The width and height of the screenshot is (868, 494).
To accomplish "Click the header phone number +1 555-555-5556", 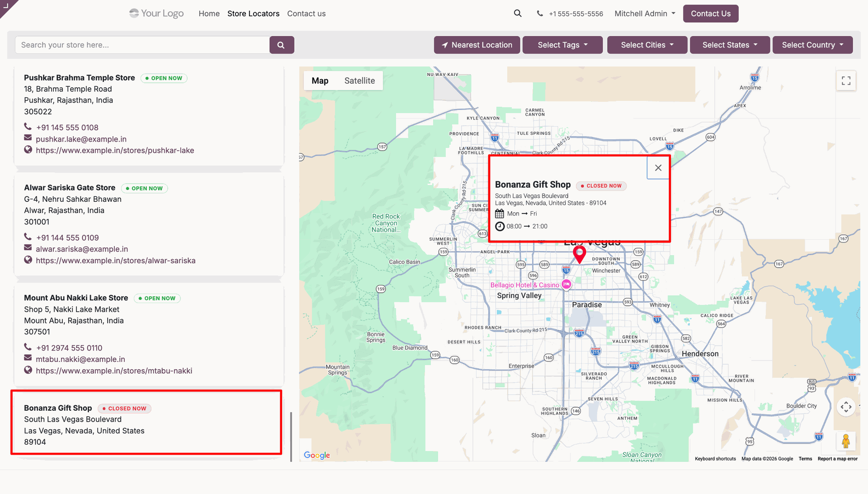I will [x=576, y=14].
